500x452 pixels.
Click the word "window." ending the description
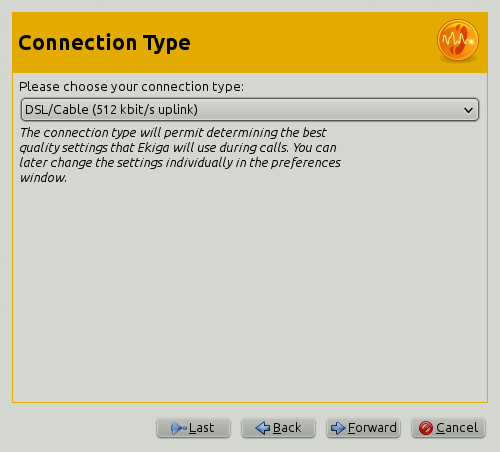(x=43, y=178)
